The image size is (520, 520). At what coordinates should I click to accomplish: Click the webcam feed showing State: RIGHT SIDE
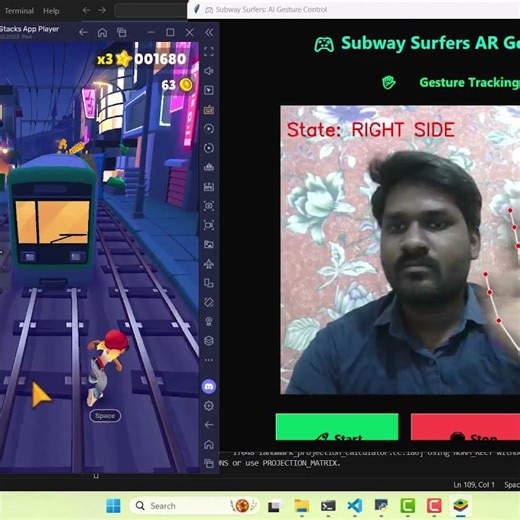coord(400,250)
